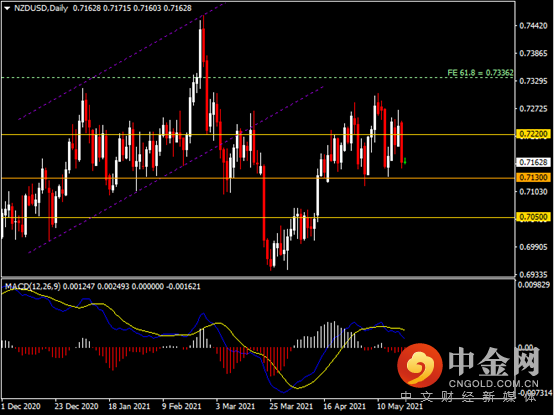The height and width of the screenshot is (415, 554).
Task: Select the green down arrow near current price
Action: click(405, 161)
